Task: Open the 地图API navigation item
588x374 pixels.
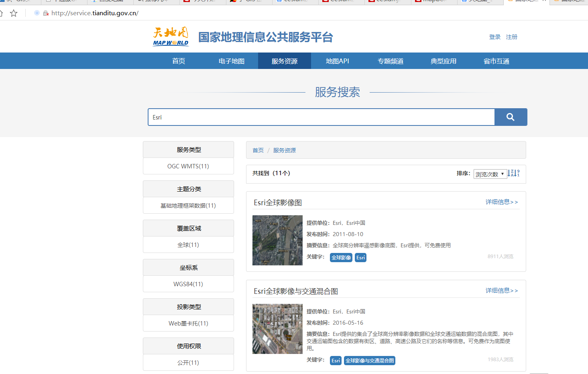Action: point(338,61)
